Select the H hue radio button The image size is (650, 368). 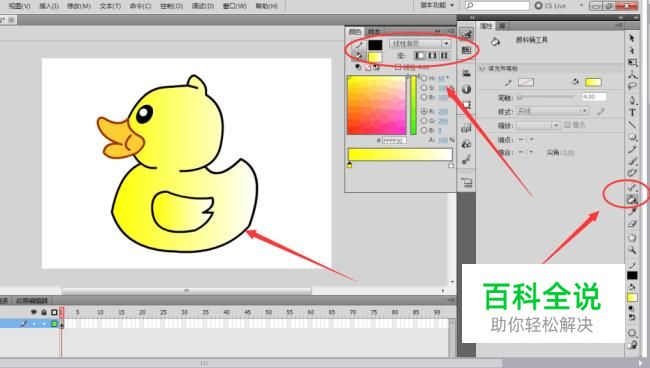pos(424,78)
